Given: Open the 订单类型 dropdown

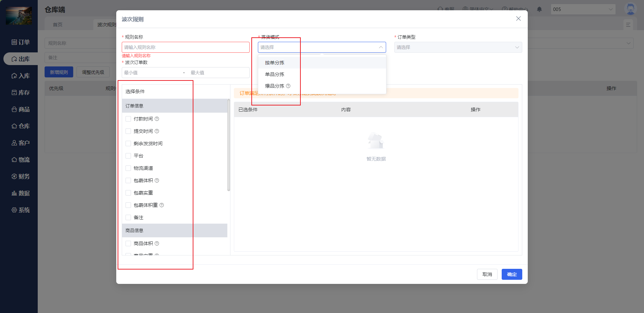Looking at the screenshot, I should (458, 47).
